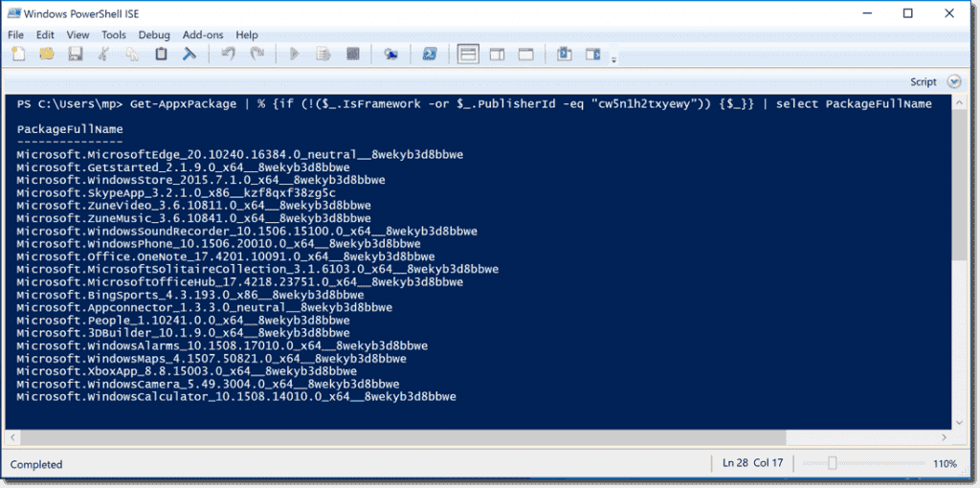Select Show Script Pane Top layout icon
The height and width of the screenshot is (488, 980).
point(468,55)
